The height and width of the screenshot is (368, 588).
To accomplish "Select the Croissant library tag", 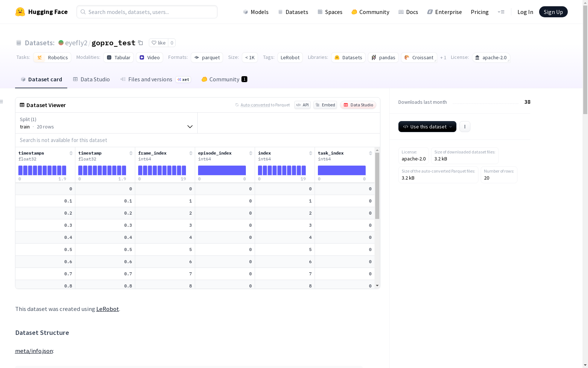I will click(x=419, y=57).
